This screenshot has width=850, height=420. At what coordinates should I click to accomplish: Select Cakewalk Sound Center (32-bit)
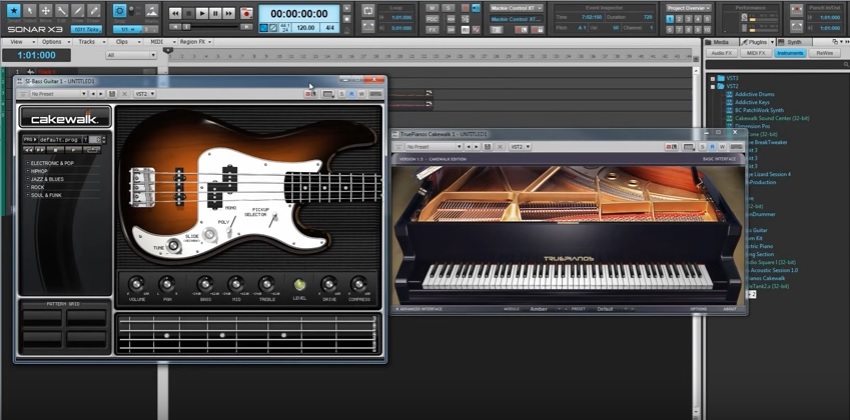tap(772, 118)
